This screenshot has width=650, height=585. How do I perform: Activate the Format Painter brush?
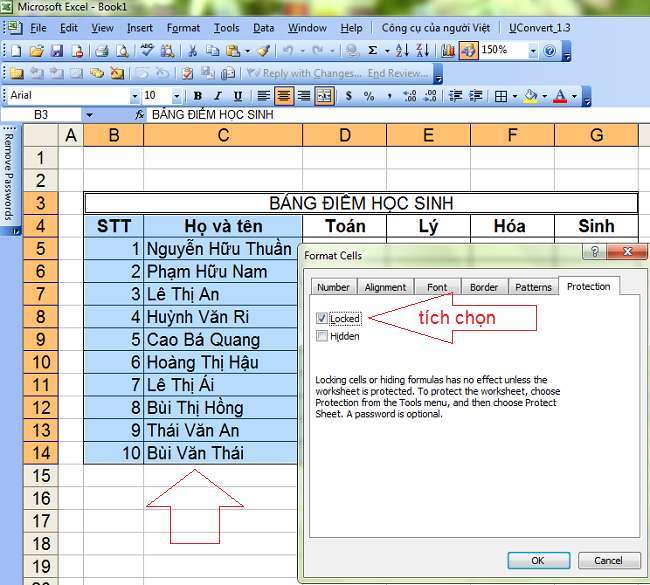[264, 51]
